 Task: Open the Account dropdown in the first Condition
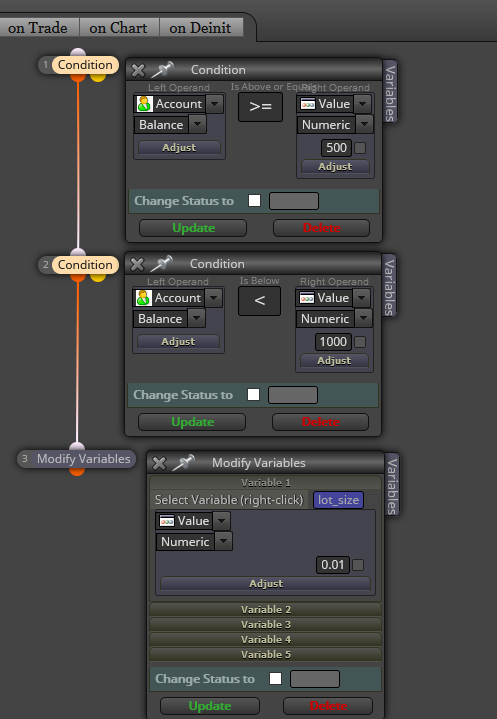pos(215,104)
